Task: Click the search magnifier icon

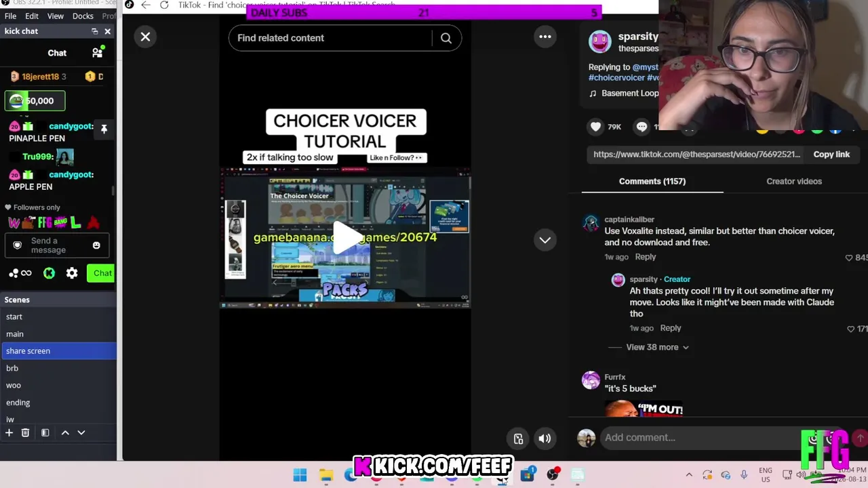Action: (446, 39)
